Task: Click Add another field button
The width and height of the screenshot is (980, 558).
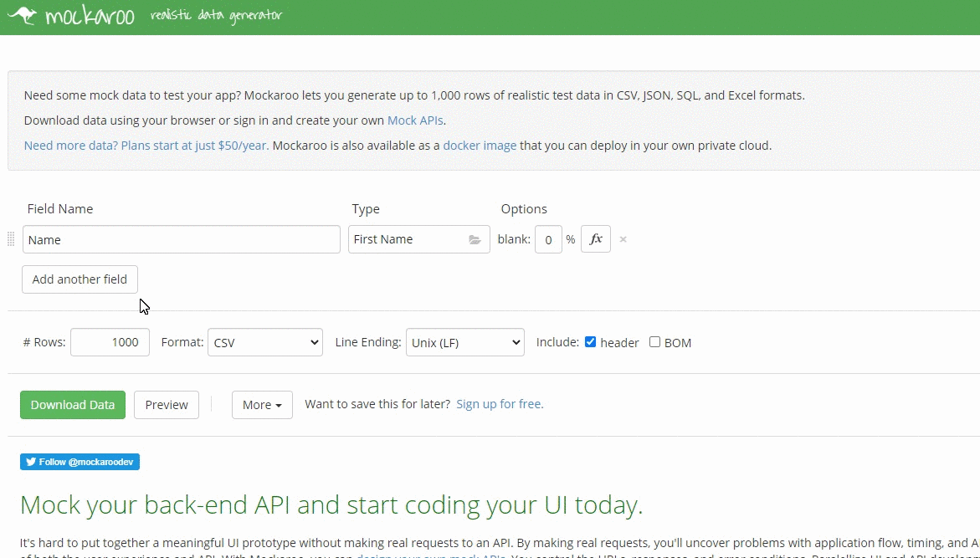Action: pyautogui.click(x=80, y=279)
